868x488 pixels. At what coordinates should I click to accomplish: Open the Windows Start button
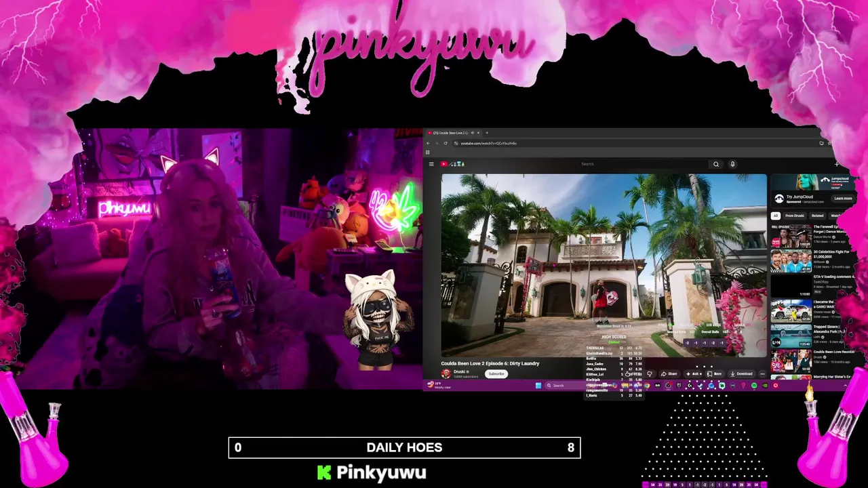pos(538,385)
